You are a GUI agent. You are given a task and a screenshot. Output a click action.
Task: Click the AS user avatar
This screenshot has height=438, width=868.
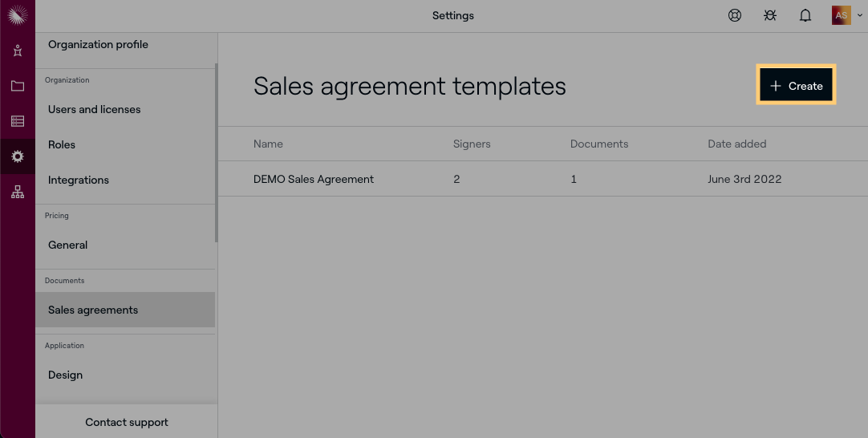pos(841,15)
